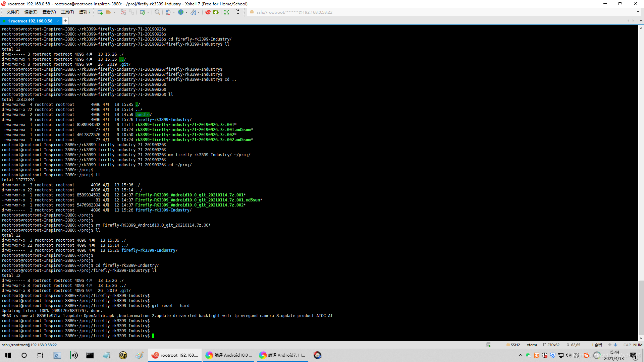
Task: Show hidden system tray icons
Action: click(520, 355)
